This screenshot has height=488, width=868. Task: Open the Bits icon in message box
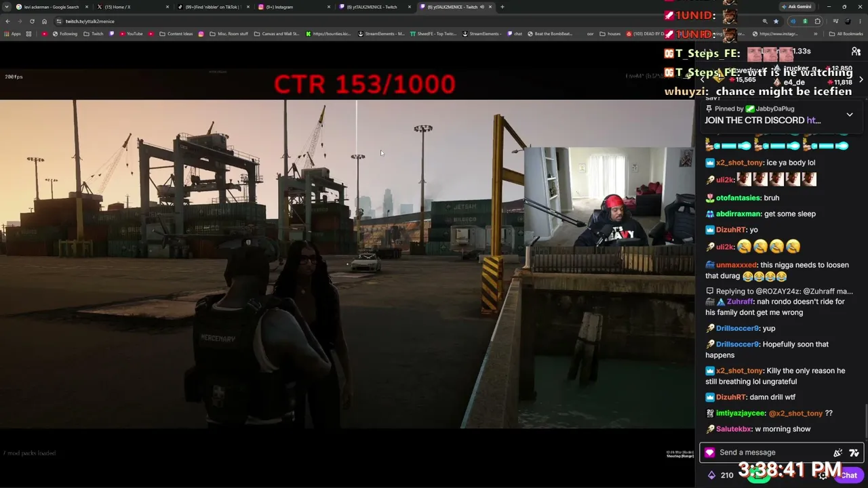[x=838, y=453]
